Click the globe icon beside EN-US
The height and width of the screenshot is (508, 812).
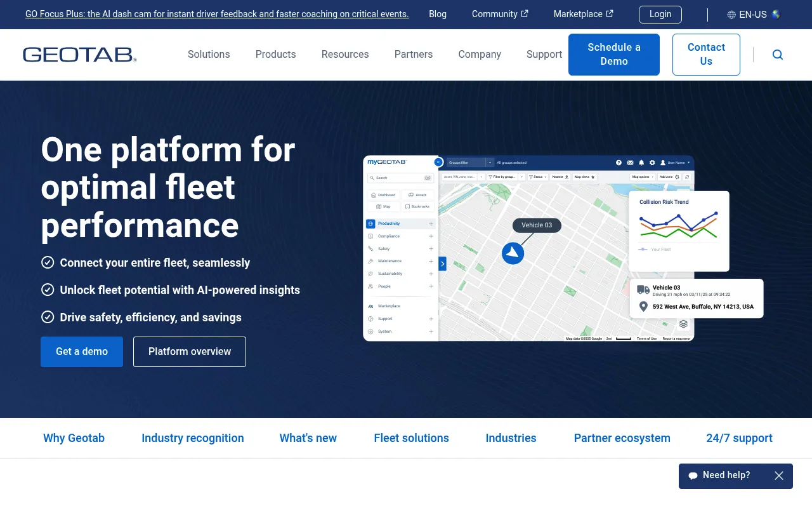[x=731, y=15]
